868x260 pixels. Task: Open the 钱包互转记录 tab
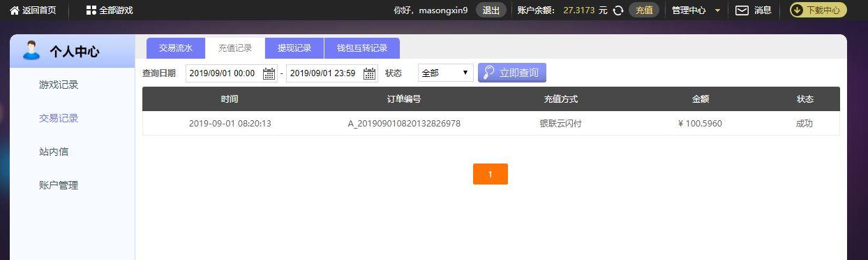click(362, 48)
